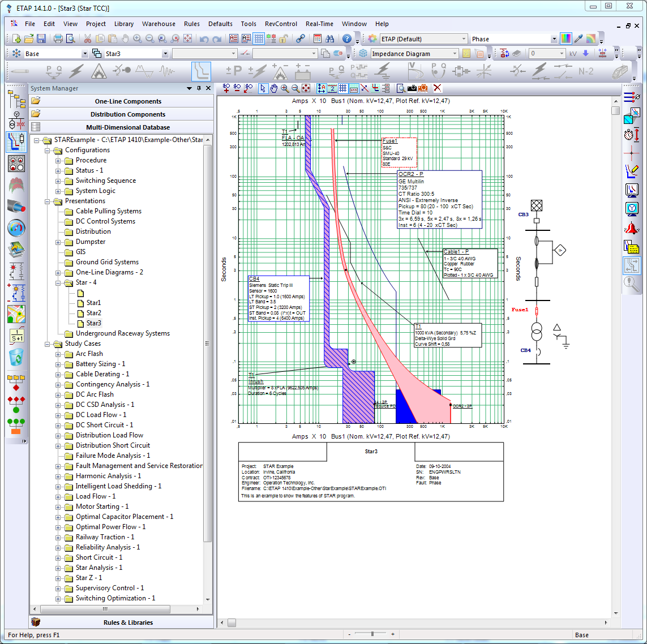Click zoom in magnifier in Star toolbar
The width and height of the screenshot is (647, 644).
[x=285, y=88]
